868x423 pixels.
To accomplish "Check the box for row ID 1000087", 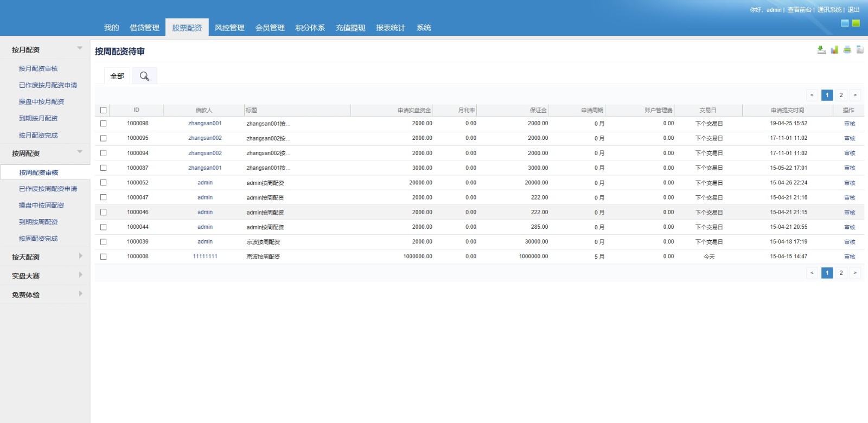I will [103, 168].
